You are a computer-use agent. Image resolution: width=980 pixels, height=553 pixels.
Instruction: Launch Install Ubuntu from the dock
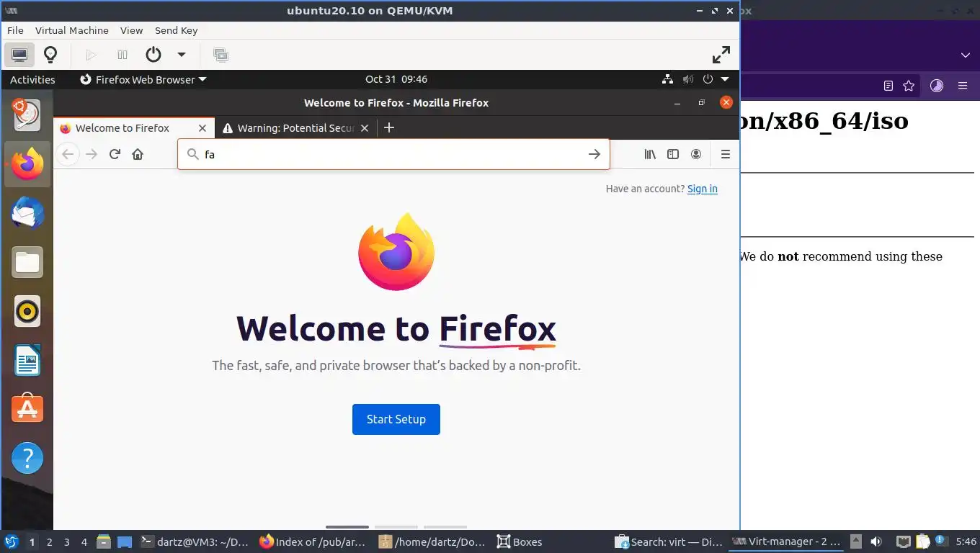click(x=27, y=115)
